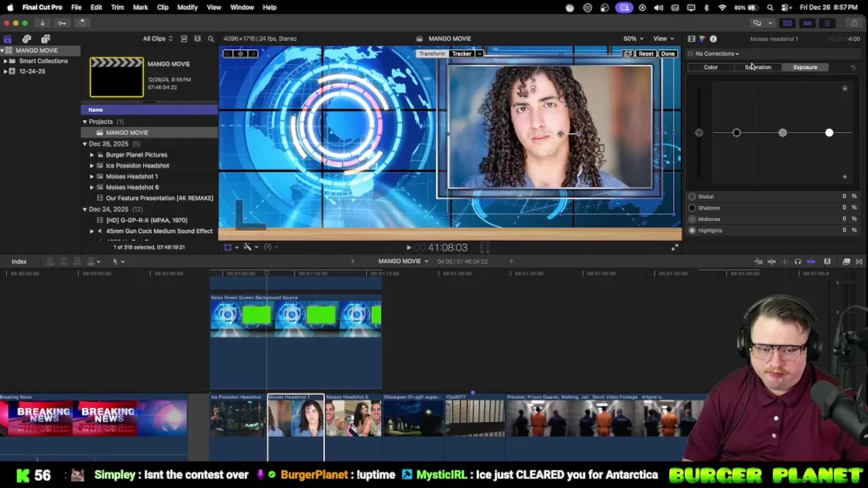Viewport: 868px width, 488px height.
Task: Toggle audio skimming with headphones icon
Action: pyautogui.click(x=797, y=262)
